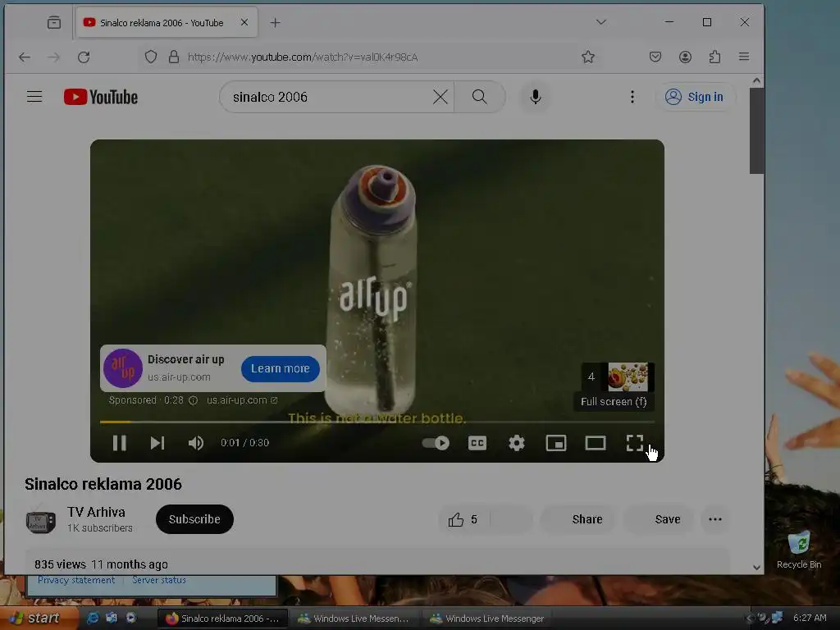The height and width of the screenshot is (630, 840).
Task: Open the TV Arhiva channel avatar
Action: 41,521
